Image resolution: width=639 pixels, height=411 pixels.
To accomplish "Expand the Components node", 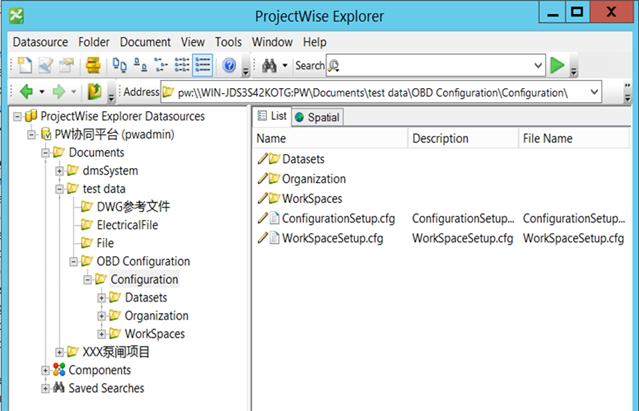I will 45,371.
